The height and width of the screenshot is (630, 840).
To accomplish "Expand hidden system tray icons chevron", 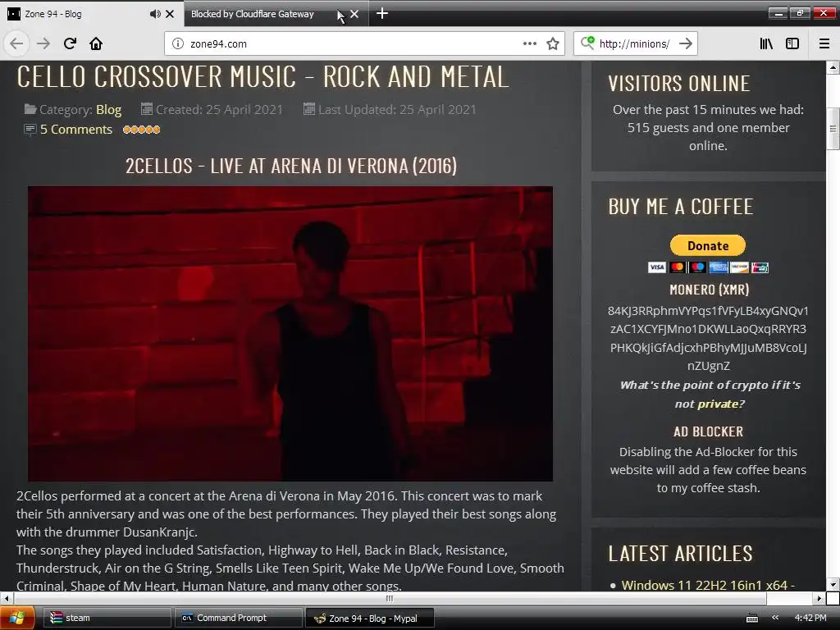I will point(774,618).
